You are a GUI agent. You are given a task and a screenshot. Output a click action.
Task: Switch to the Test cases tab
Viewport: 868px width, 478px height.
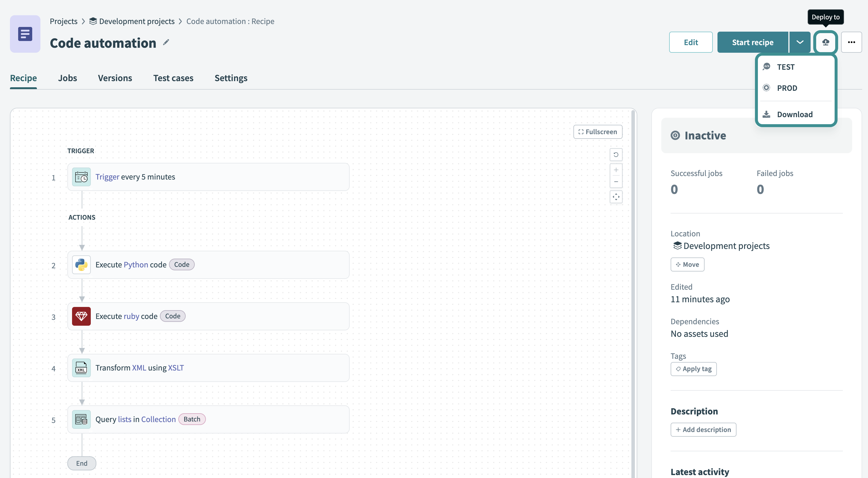pos(173,78)
